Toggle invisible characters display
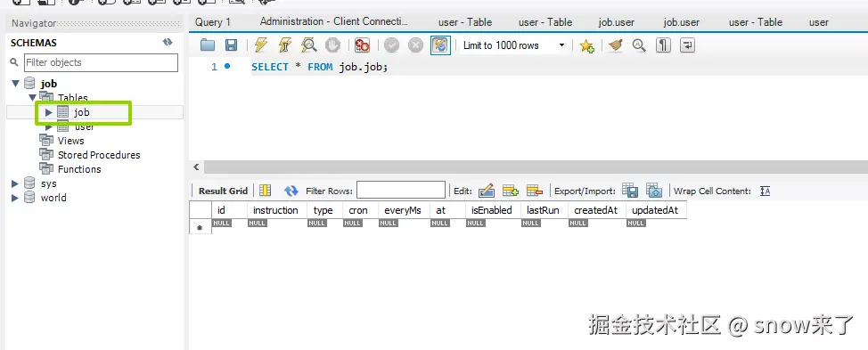The height and width of the screenshot is (350, 868). pos(663,45)
